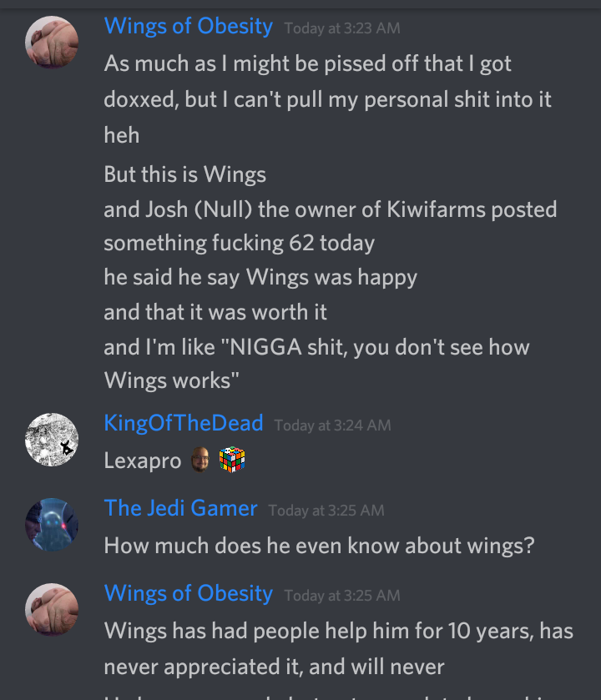Select message about Josh (Null) owner of Kiwifarms
The height and width of the screenshot is (700, 601).
(x=331, y=226)
